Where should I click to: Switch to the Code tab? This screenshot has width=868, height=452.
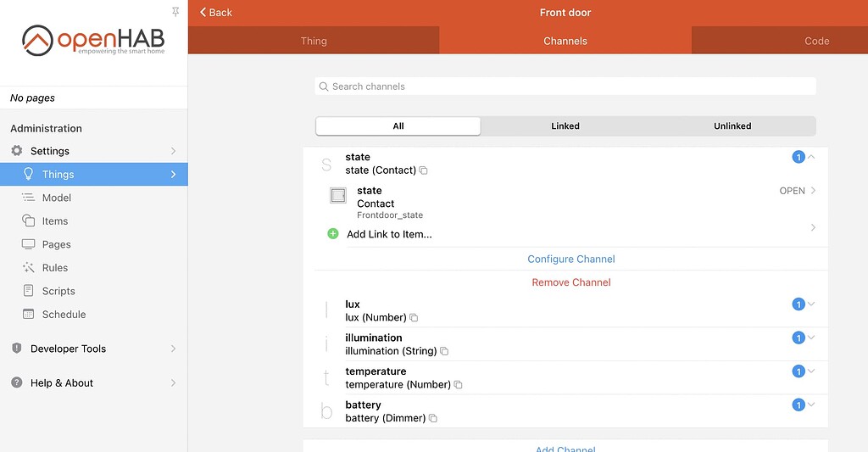click(815, 41)
